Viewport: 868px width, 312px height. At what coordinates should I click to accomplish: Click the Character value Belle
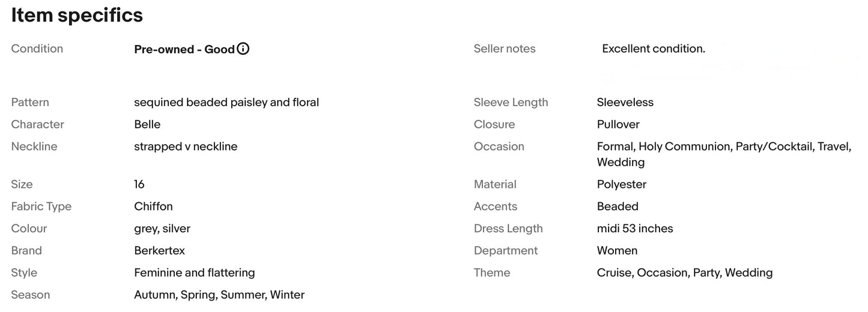147,124
